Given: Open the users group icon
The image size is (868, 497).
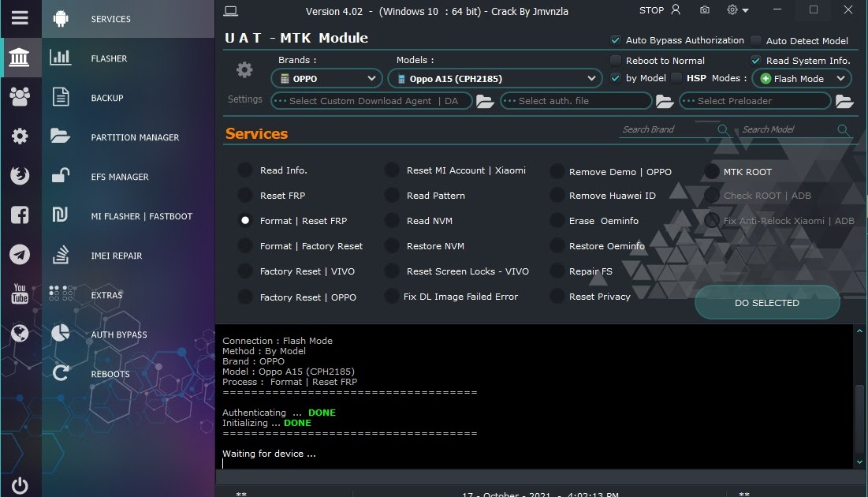Looking at the screenshot, I should (x=20, y=96).
